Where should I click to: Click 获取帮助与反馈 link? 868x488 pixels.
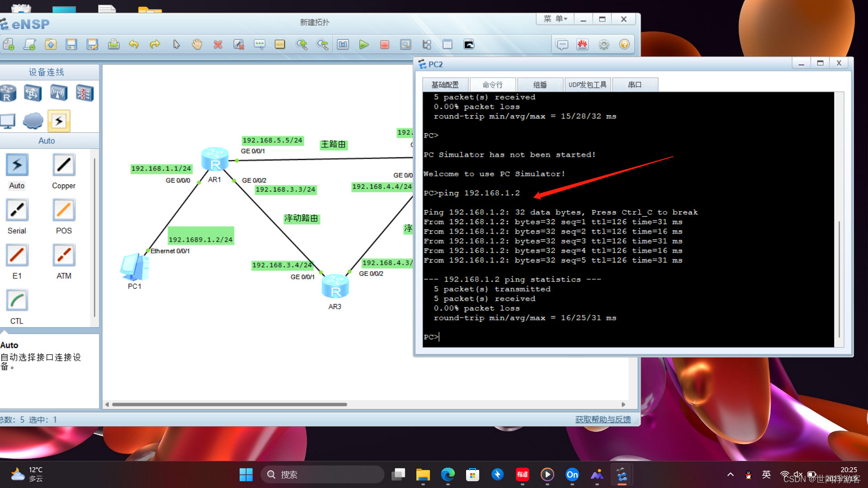point(603,419)
